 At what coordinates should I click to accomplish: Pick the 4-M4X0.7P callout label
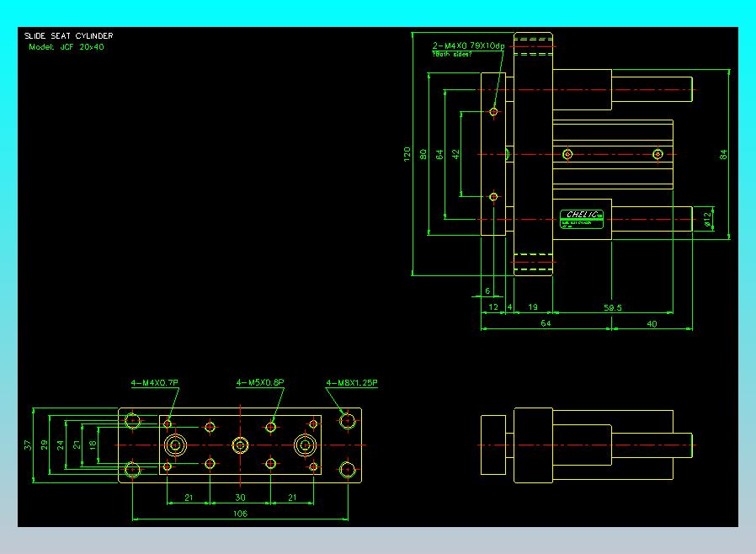155,383
